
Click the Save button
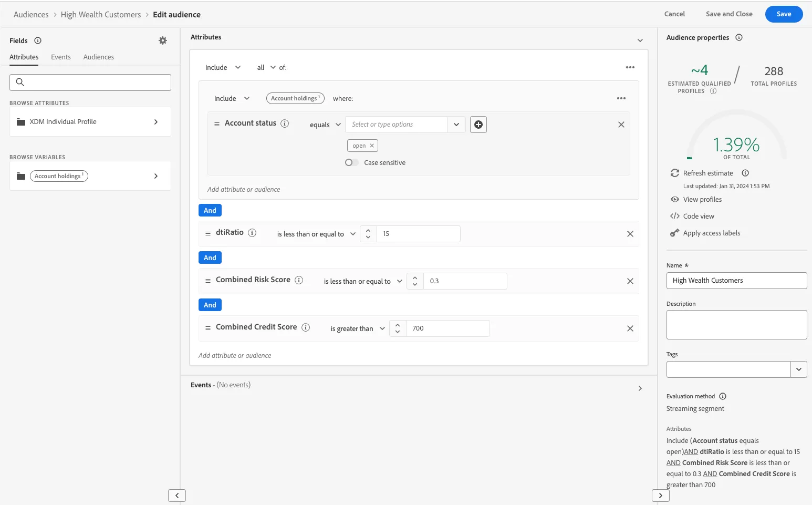(784, 14)
